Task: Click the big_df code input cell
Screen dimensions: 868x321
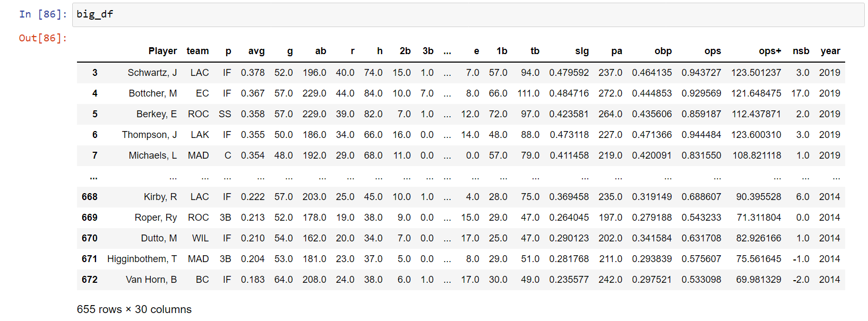Action: (468, 14)
